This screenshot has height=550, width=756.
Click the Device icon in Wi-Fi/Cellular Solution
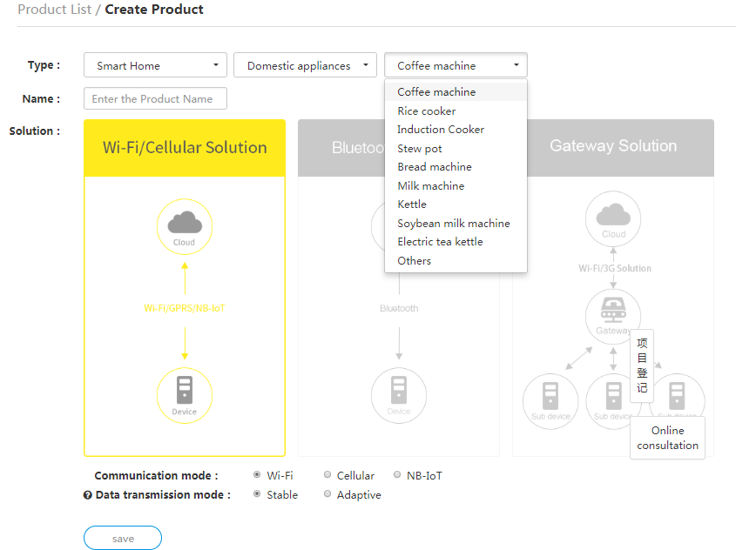[x=184, y=395]
